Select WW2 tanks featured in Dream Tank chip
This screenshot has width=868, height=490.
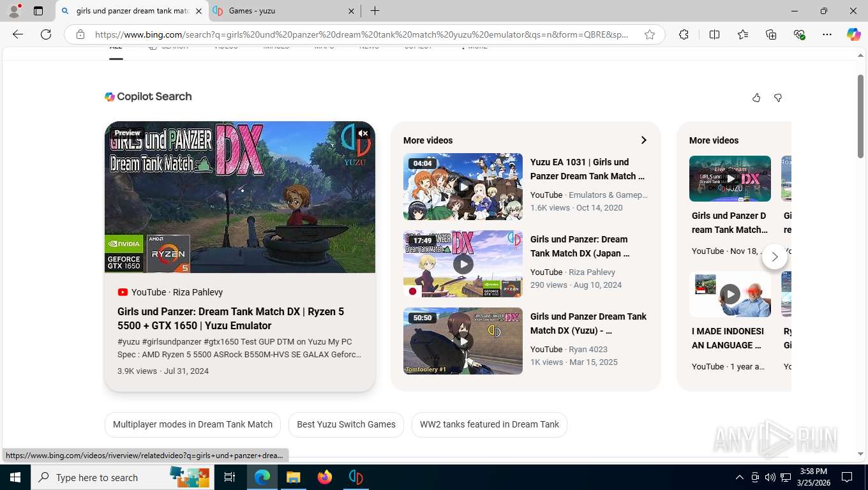coord(490,424)
